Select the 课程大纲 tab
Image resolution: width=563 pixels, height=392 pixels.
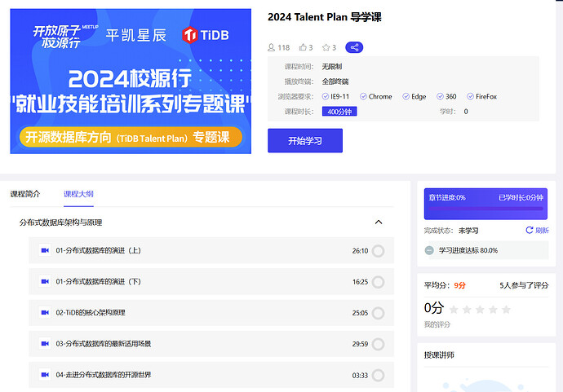(78, 194)
